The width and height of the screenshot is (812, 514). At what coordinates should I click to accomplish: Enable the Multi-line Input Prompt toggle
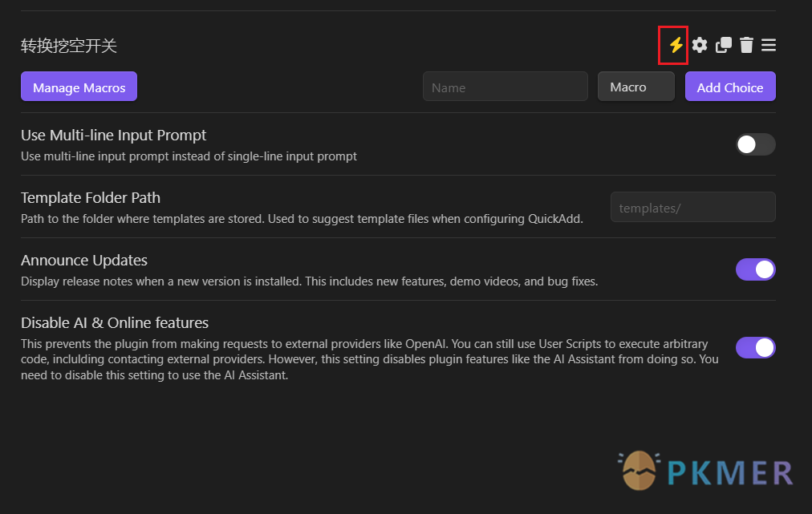(x=755, y=144)
